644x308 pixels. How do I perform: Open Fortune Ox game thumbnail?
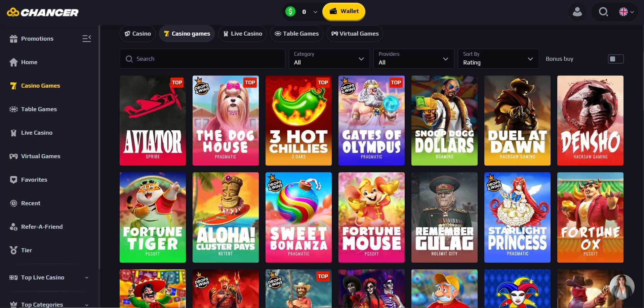590,217
